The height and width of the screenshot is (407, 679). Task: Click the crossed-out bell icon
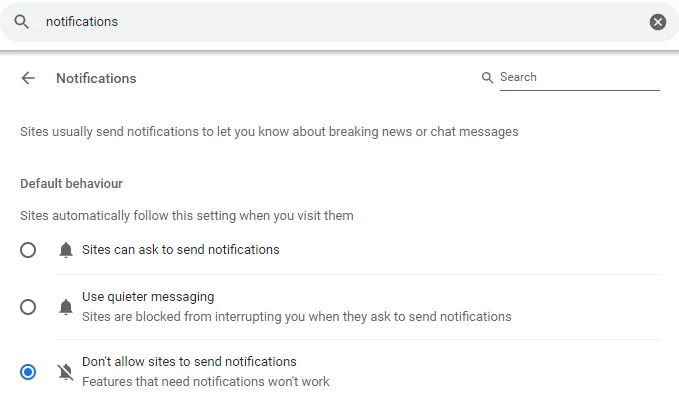click(x=66, y=372)
